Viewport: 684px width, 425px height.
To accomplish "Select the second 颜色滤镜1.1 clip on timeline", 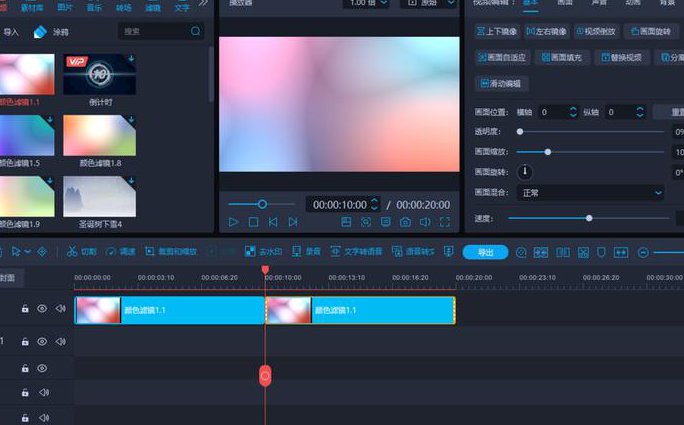I will tap(360, 310).
